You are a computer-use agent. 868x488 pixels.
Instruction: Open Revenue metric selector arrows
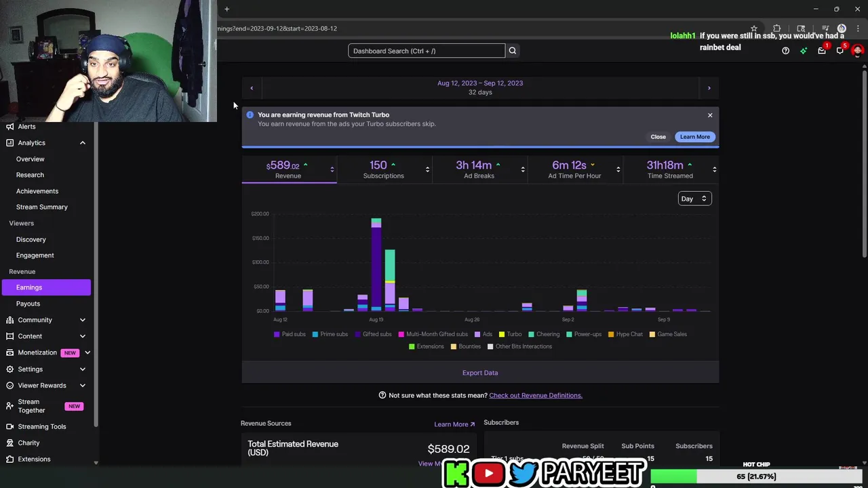click(332, 169)
